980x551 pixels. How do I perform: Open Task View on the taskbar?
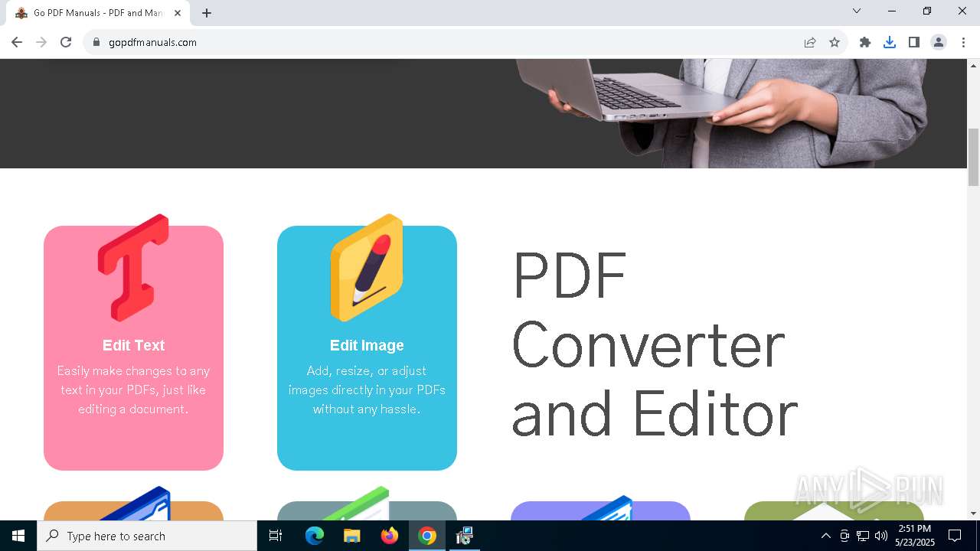pos(276,536)
